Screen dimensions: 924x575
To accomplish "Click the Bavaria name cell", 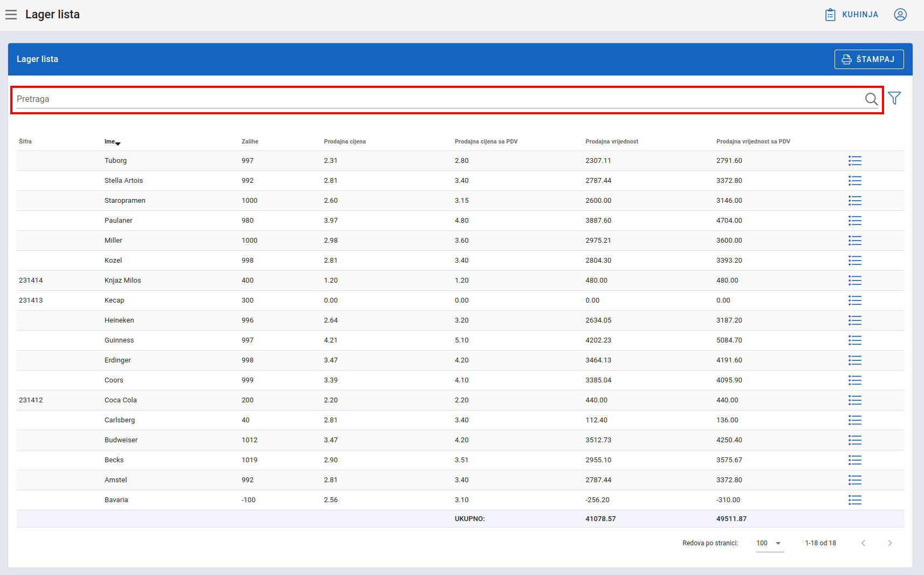I will pos(116,500).
